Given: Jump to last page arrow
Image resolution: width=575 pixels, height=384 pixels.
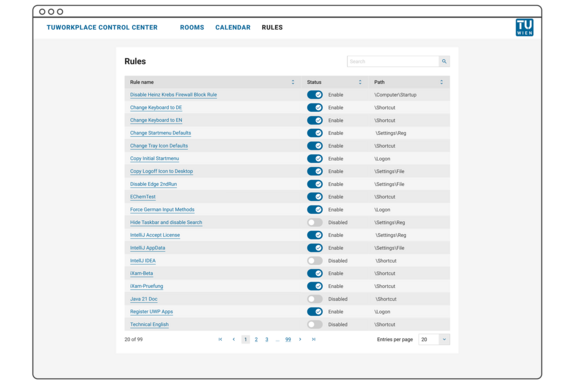Looking at the screenshot, I should [314, 339].
